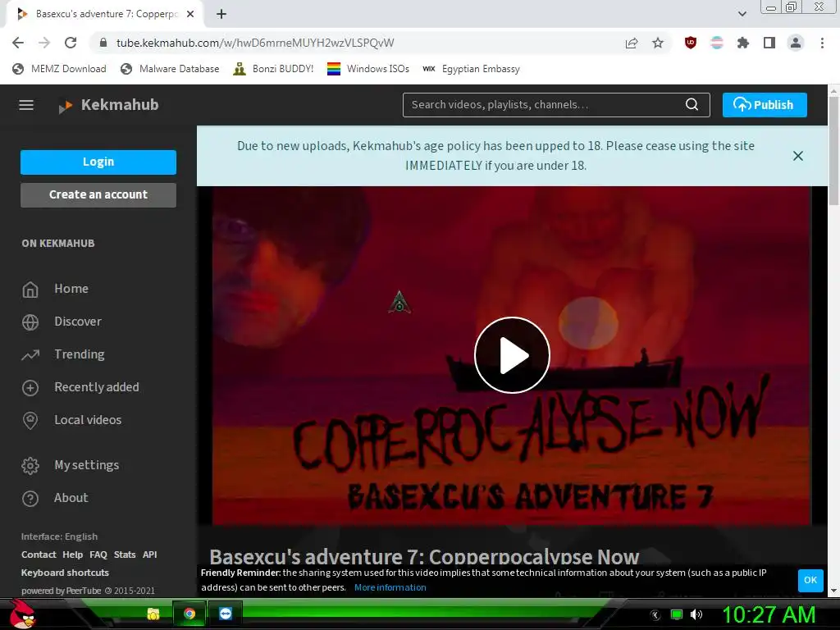This screenshot has width=840, height=630.
Task: Open My settings in the sidebar
Action: click(87, 465)
